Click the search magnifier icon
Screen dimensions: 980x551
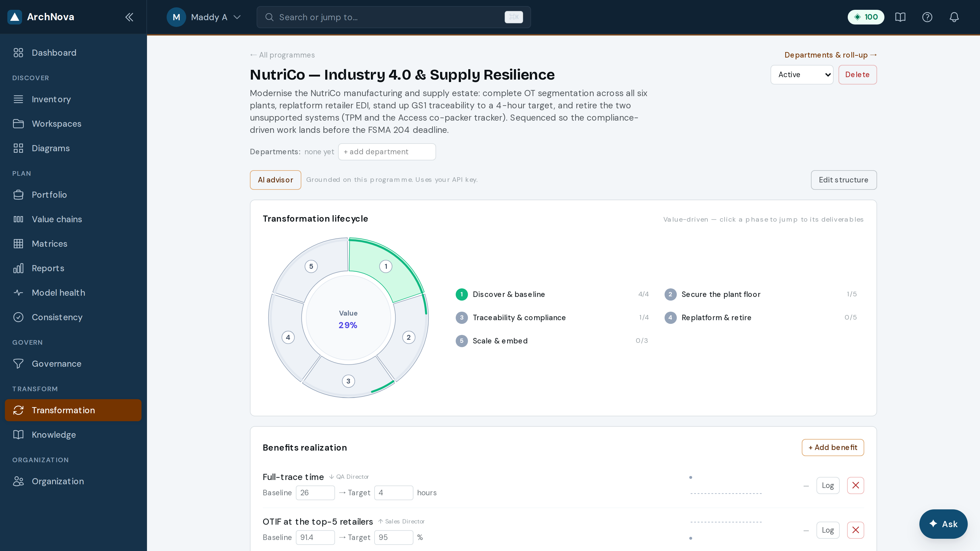pos(269,17)
